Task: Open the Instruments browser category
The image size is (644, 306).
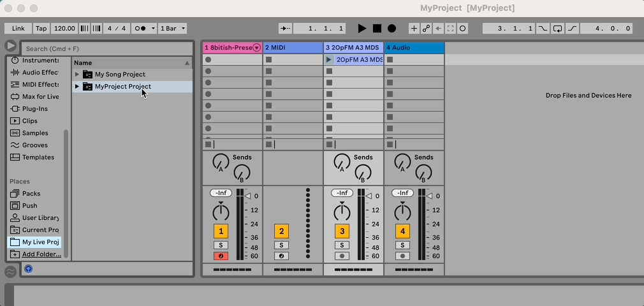Action: click(35, 61)
